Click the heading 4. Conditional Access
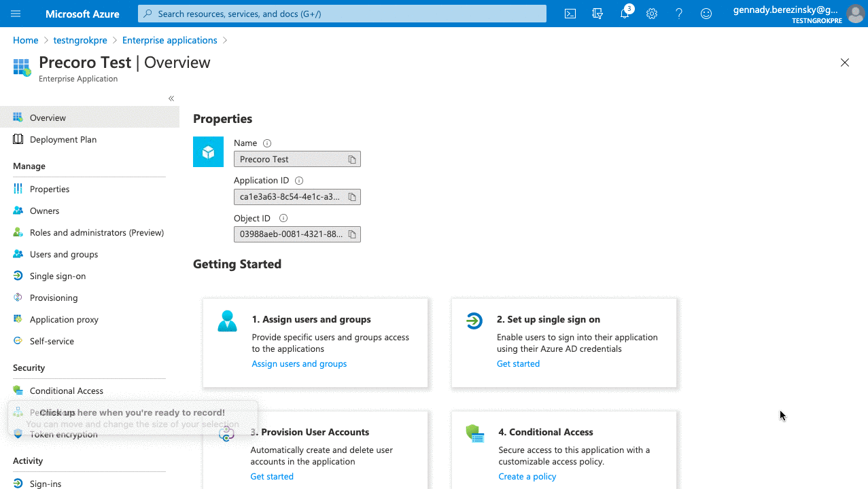 pyautogui.click(x=546, y=432)
